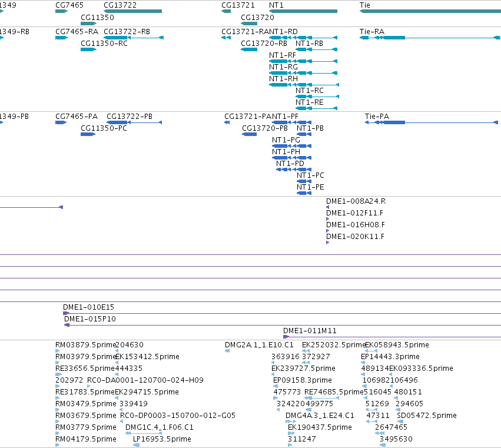Open EST DMG2A.1_1.E10.C1

click(259, 345)
